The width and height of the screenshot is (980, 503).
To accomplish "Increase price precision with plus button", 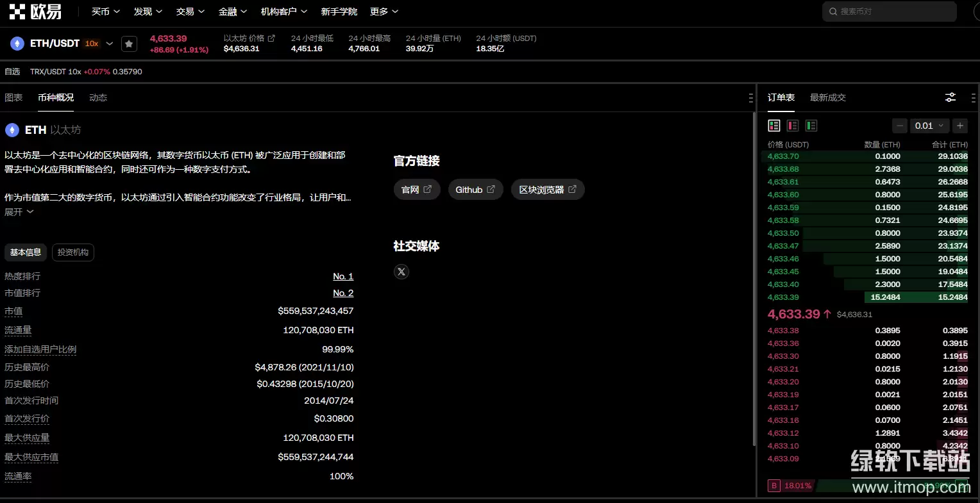I will tap(959, 126).
